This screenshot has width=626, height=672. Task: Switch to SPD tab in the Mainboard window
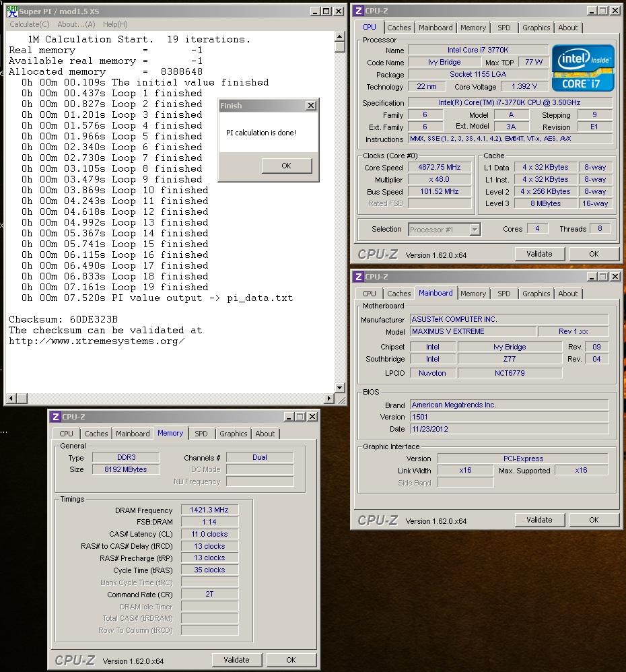(x=504, y=294)
